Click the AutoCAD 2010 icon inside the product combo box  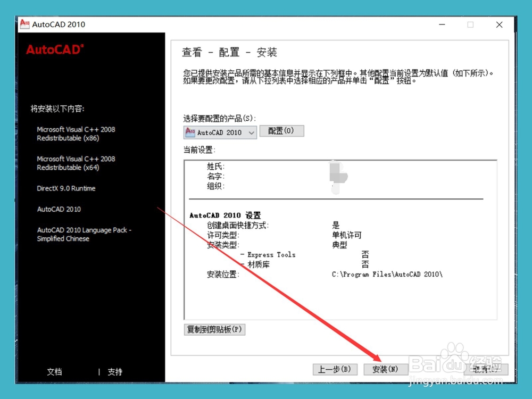coord(189,132)
